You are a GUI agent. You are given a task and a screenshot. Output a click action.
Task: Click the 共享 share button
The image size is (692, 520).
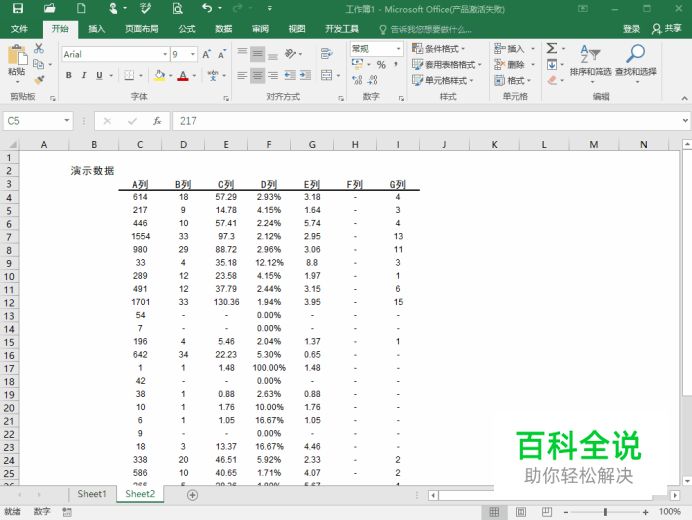pyautogui.click(x=666, y=29)
